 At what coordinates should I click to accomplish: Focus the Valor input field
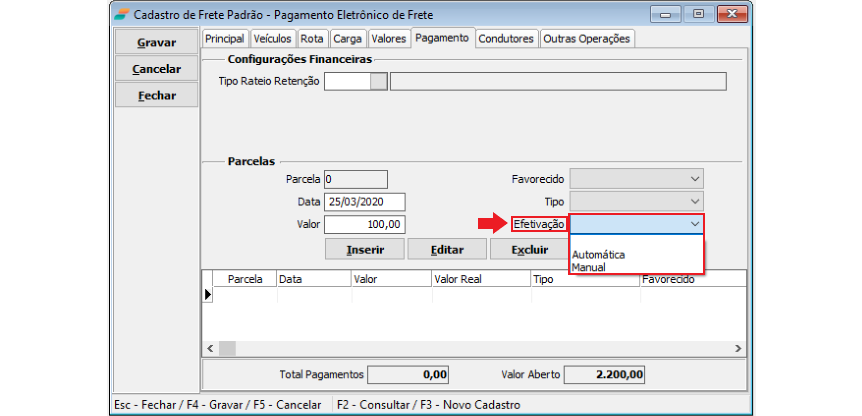click(364, 225)
